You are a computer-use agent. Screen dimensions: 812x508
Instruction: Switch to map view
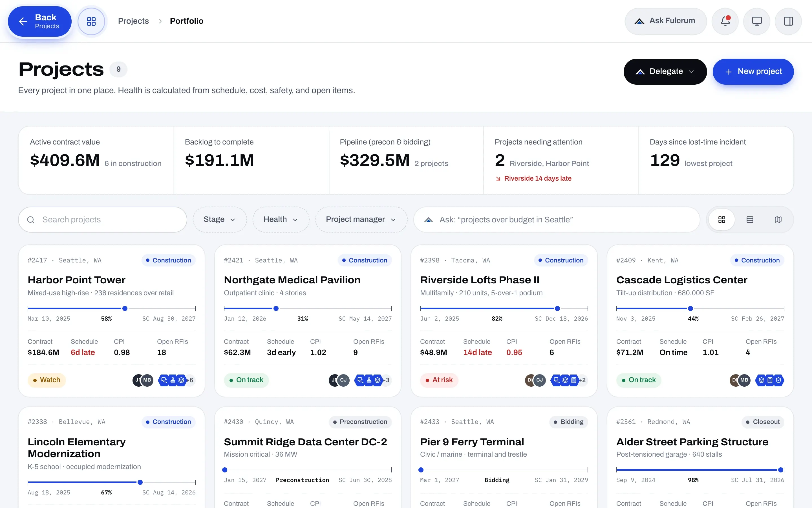pyautogui.click(x=778, y=220)
